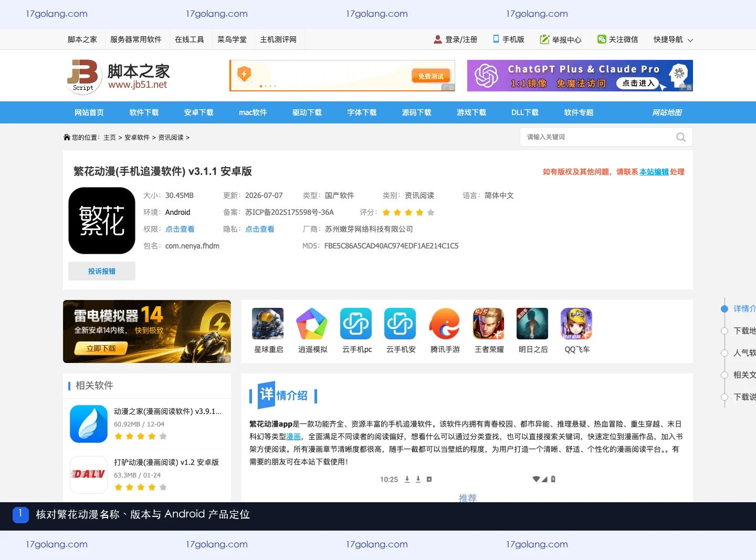Click 点击查看 next to 权限
Screen dimensions: 756x560
coord(180,229)
